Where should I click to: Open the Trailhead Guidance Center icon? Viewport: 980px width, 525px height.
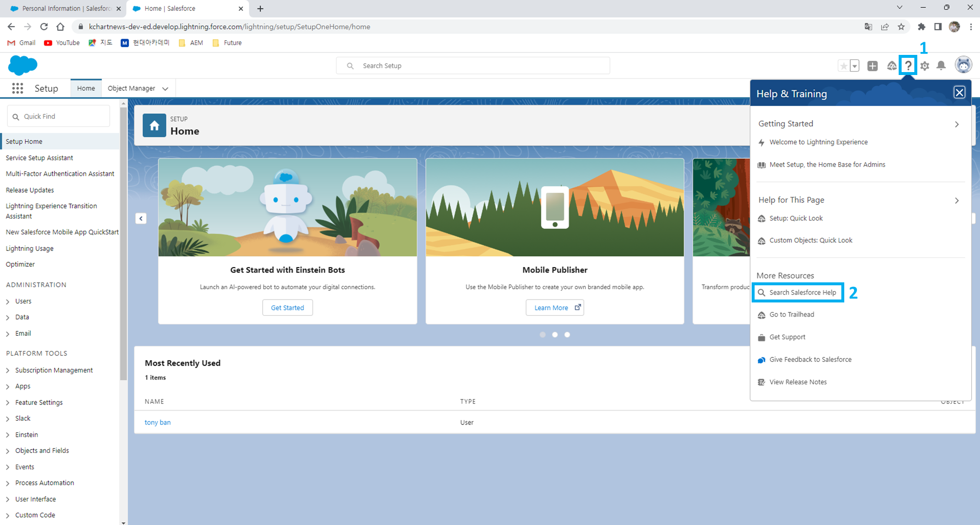pyautogui.click(x=891, y=66)
